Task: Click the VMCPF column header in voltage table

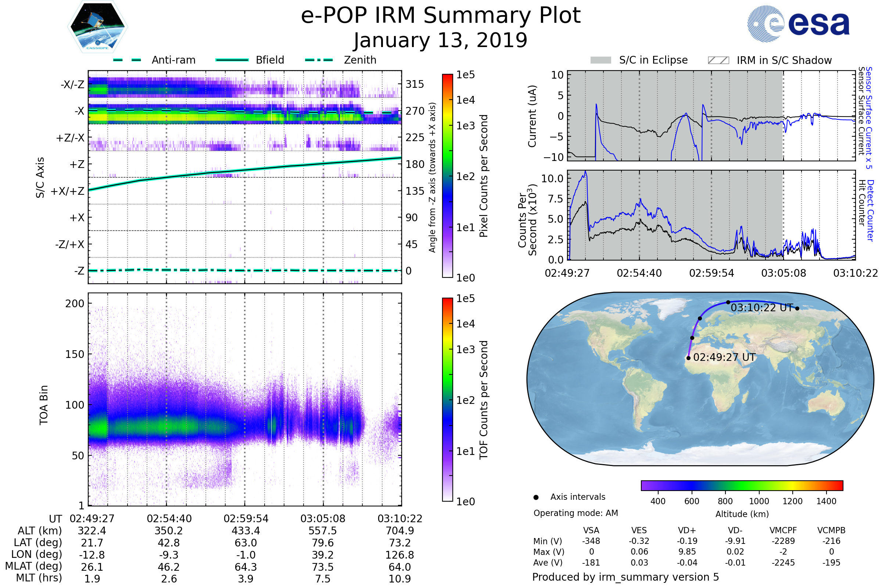Action: (783, 531)
